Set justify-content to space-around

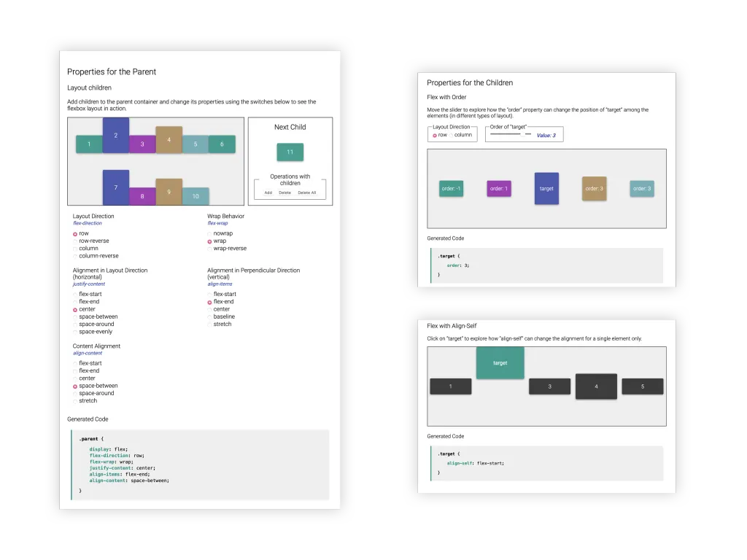pyautogui.click(x=75, y=324)
